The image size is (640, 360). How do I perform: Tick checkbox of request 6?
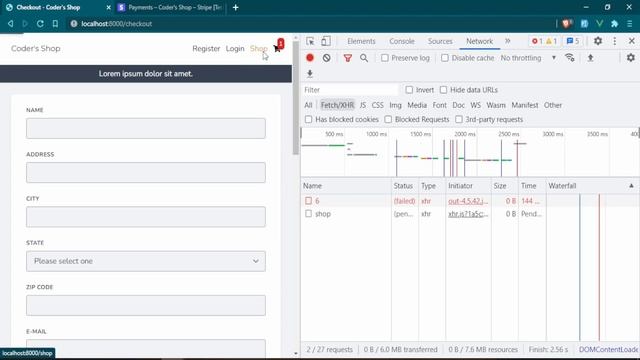click(309, 200)
